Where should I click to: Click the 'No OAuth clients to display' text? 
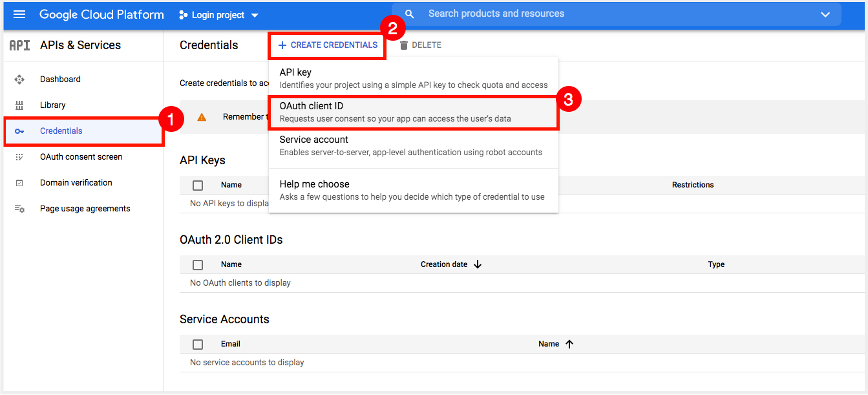(240, 283)
